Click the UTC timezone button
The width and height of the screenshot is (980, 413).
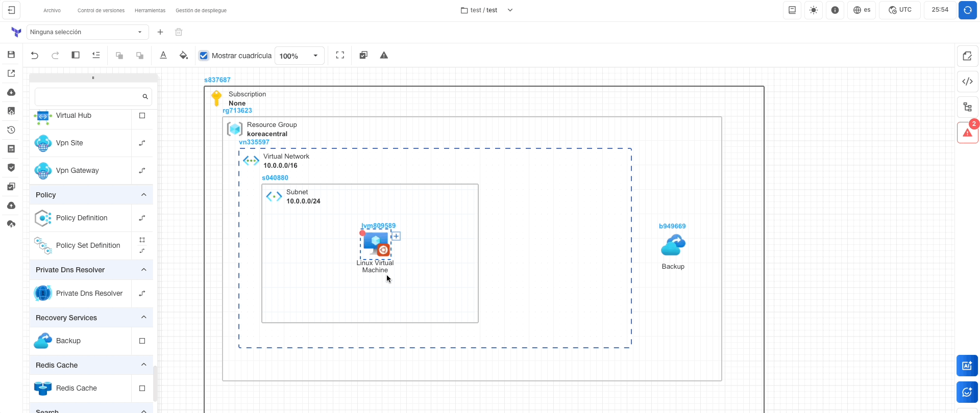point(900,10)
